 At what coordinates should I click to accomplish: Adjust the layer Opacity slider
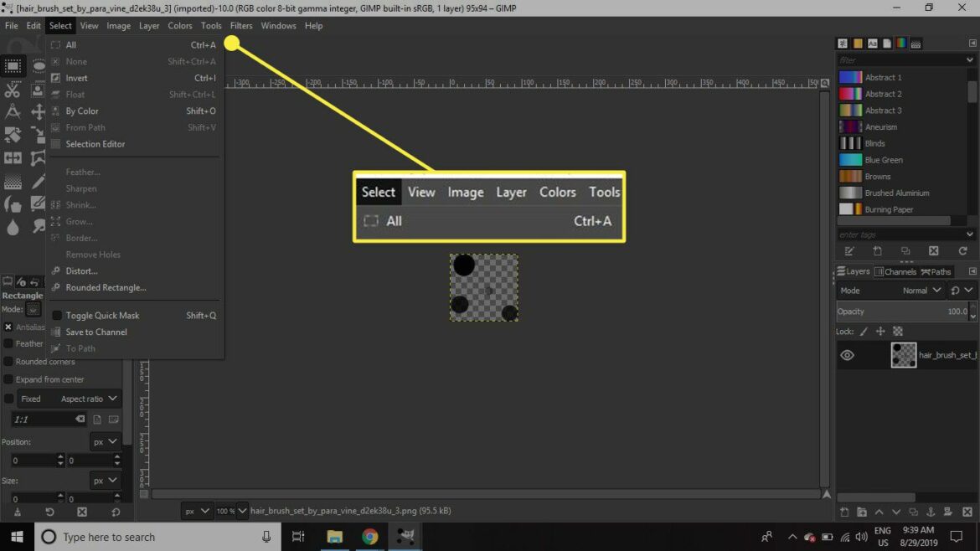pos(900,312)
